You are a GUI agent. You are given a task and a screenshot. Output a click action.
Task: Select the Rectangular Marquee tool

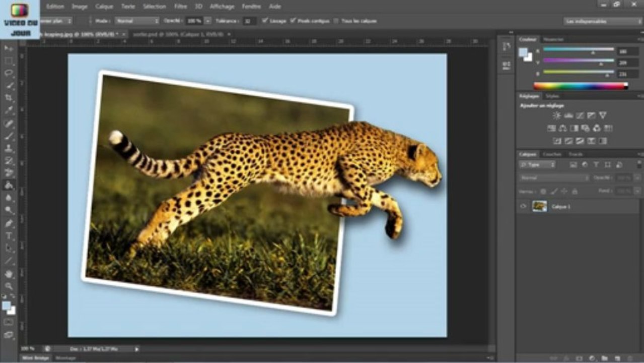tap(9, 60)
